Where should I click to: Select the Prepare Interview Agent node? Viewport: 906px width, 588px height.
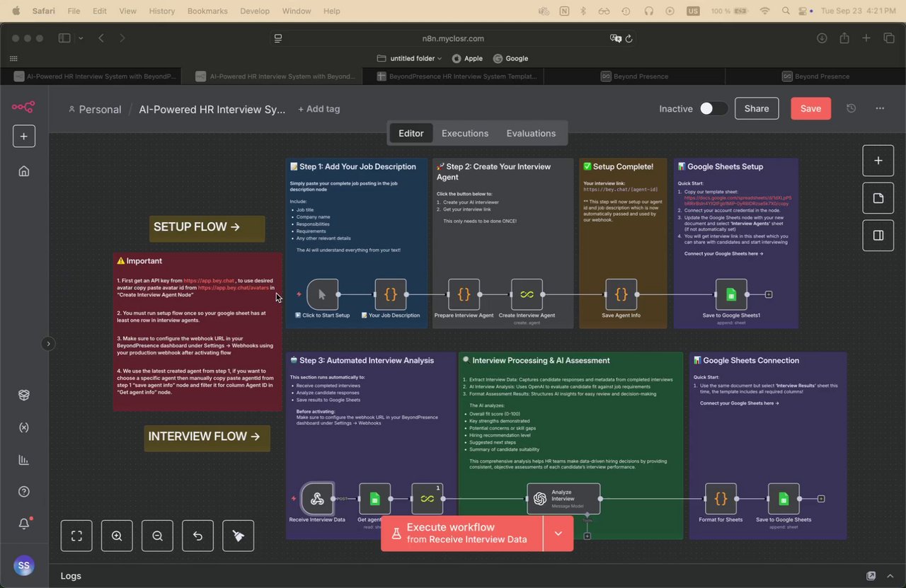tap(464, 294)
